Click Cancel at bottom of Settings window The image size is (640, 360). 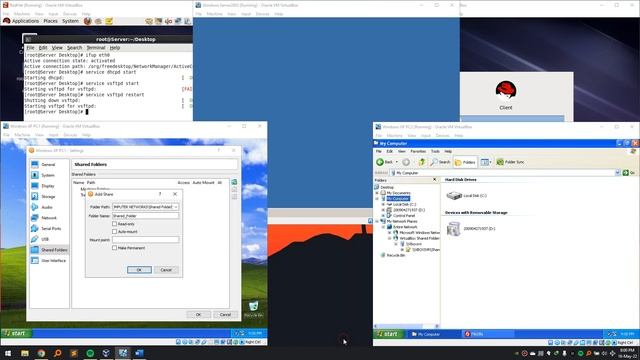click(x=225, y=315)
